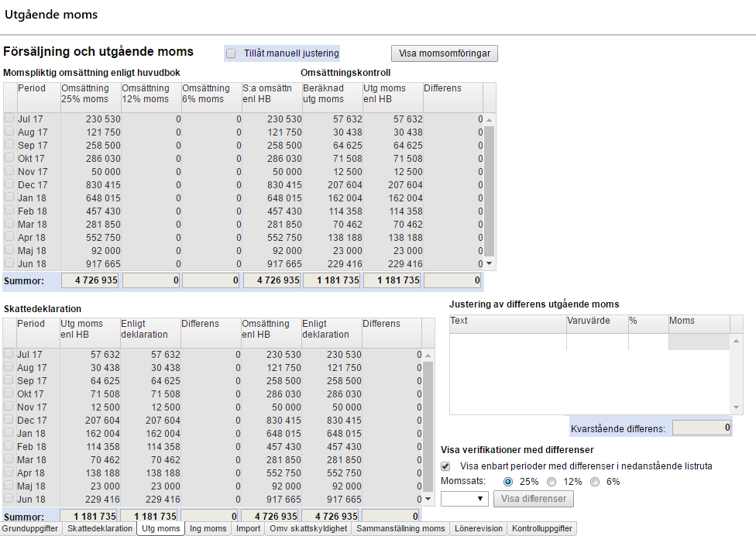Select 12% Momssats radio button
756x536 pixels.
tap(552, 482)
